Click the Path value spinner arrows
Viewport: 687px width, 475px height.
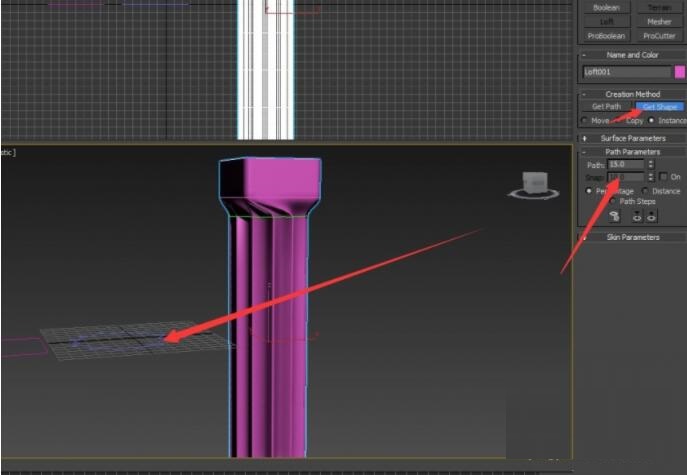651,164
